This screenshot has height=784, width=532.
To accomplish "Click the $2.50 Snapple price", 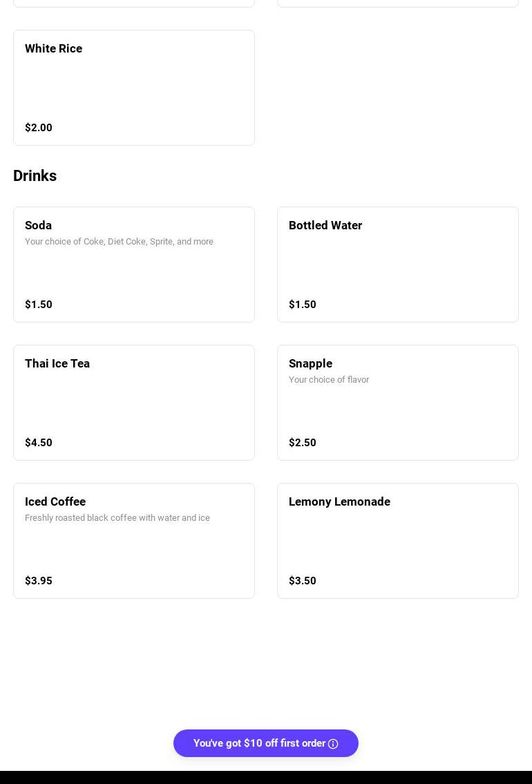I will pyautogui.click(x=303, y=443).
